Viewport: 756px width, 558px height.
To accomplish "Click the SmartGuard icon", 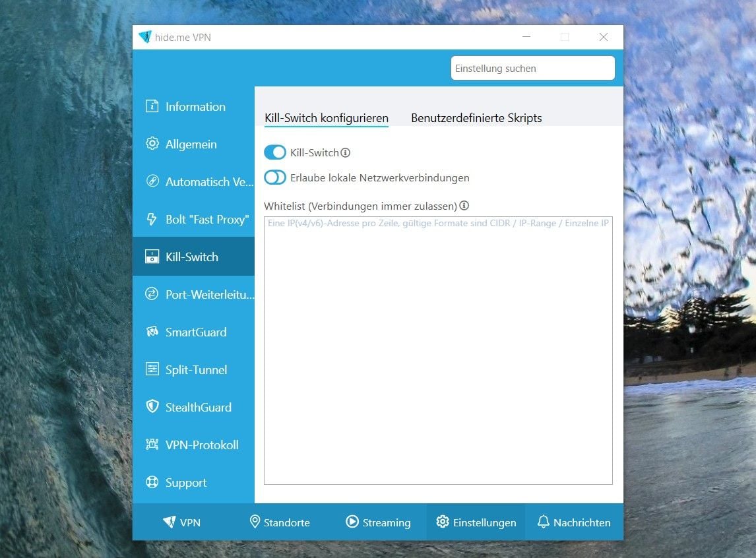I will coord(152,332).
